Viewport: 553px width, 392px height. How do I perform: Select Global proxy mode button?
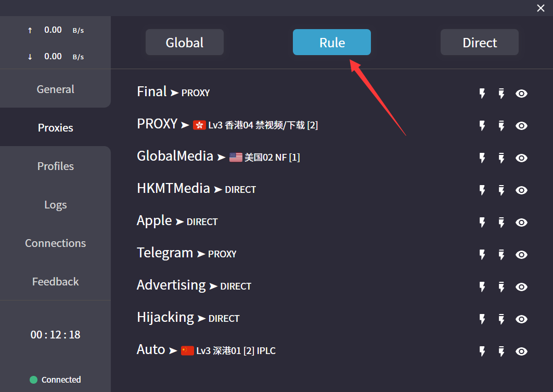tap(185, 42)
